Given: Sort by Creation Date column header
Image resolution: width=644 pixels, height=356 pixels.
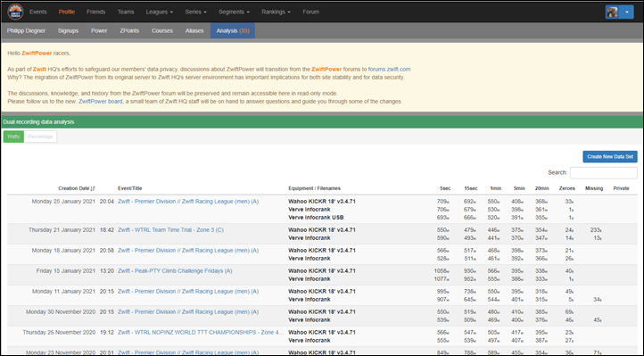Looking at the screenshot, I should (x=77, y=188).
